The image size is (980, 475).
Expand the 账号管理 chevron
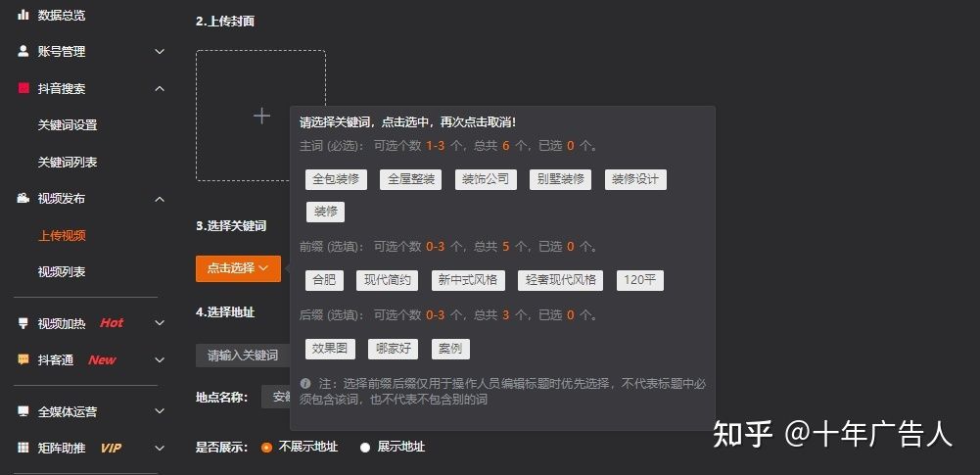point(160,51)
